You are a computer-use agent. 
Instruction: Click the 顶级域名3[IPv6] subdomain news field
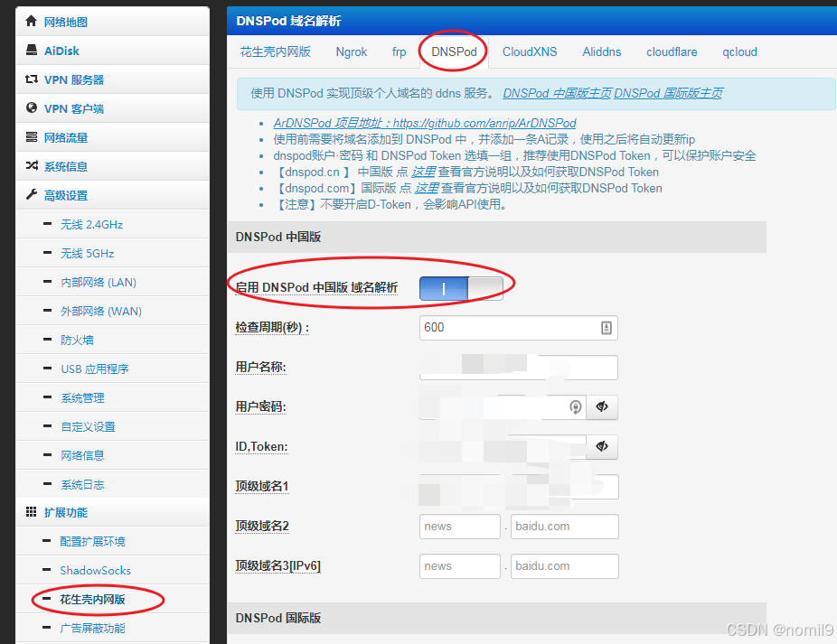coord(459,566)
